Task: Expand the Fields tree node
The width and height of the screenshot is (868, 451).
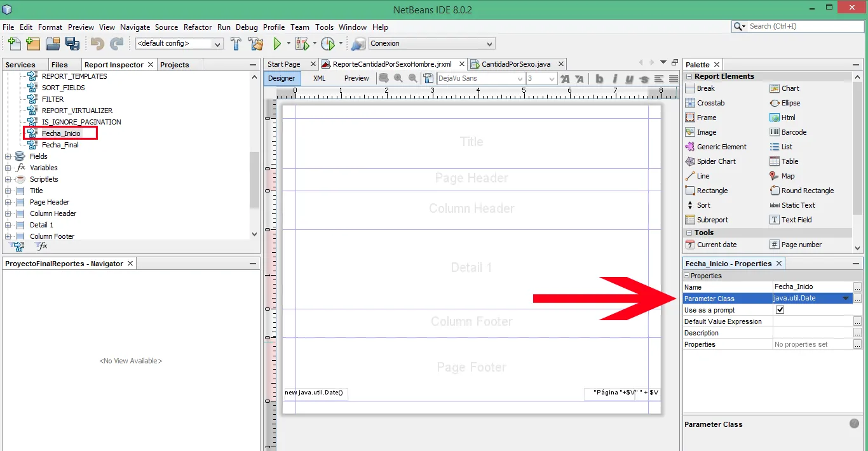Action: 8,156
